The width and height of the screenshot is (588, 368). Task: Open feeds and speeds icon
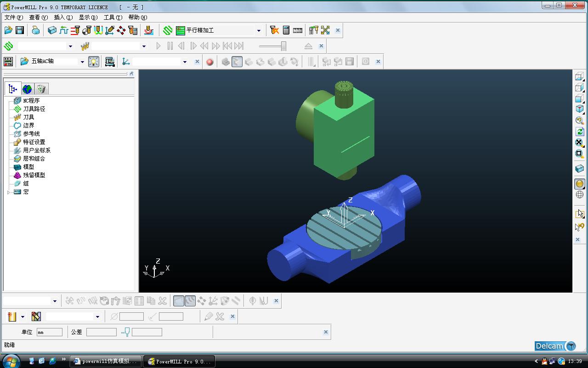pos(63,30)
